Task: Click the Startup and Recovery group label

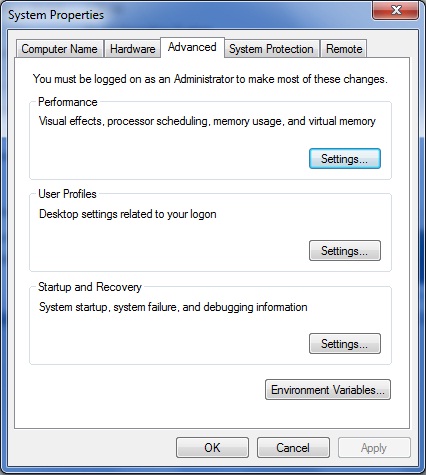Action: 90,287
